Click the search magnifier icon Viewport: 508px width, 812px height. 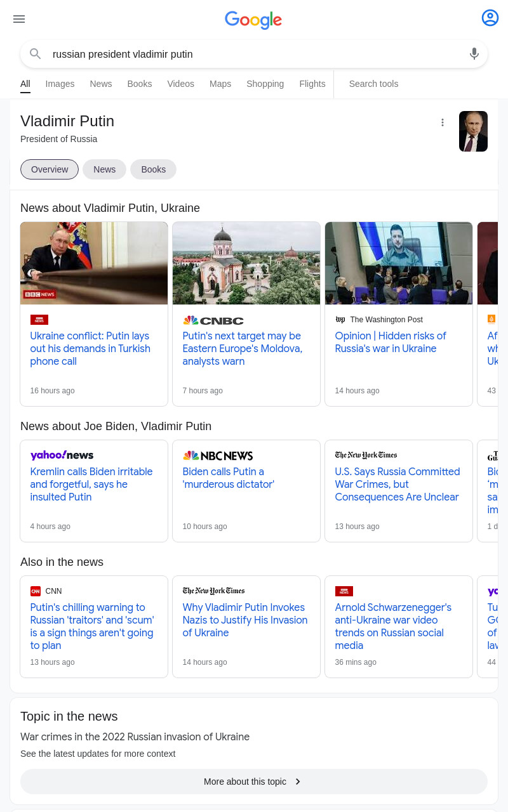pos(36,54)
